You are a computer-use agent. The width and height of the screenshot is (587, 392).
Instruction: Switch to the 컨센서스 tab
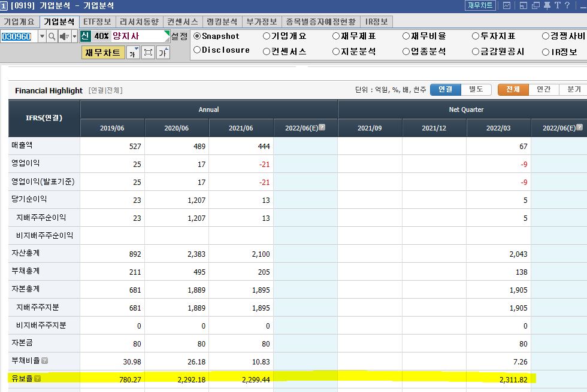(x=183, y=22)
